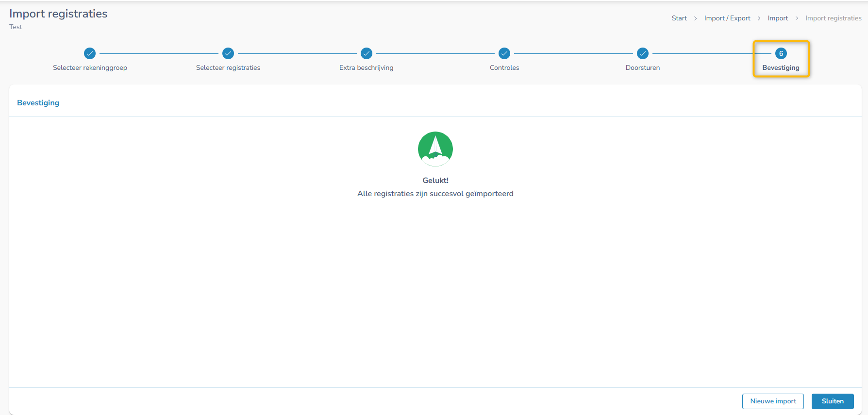Click the Import breadcrumb link
The image size is (868, 415).
(778, 18)
